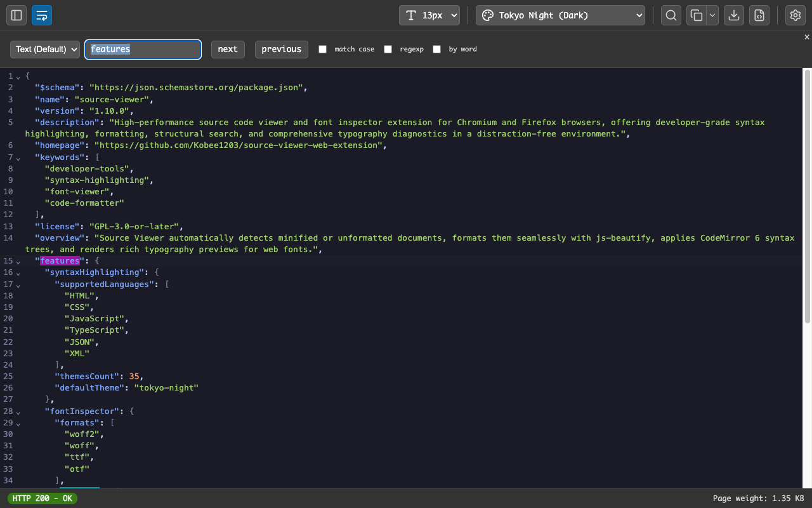This screenshot has height=508, width=812.
Task: Click the "XML" language entry
Action: [77, 354]
